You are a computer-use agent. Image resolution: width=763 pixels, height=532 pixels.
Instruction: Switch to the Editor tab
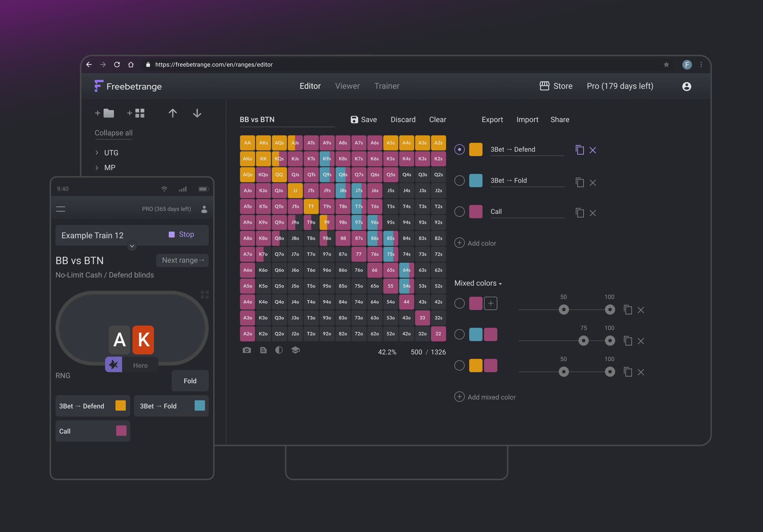[310, 86]
